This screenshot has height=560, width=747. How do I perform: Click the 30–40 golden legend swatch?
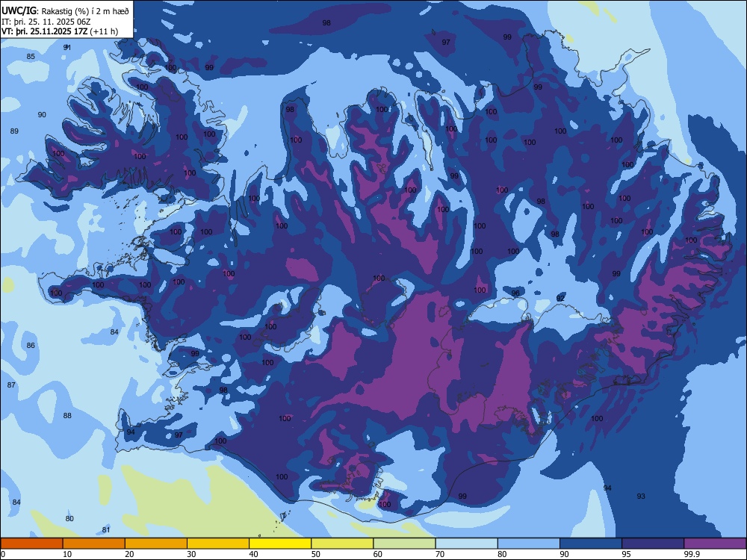click(x=218, y=544)
